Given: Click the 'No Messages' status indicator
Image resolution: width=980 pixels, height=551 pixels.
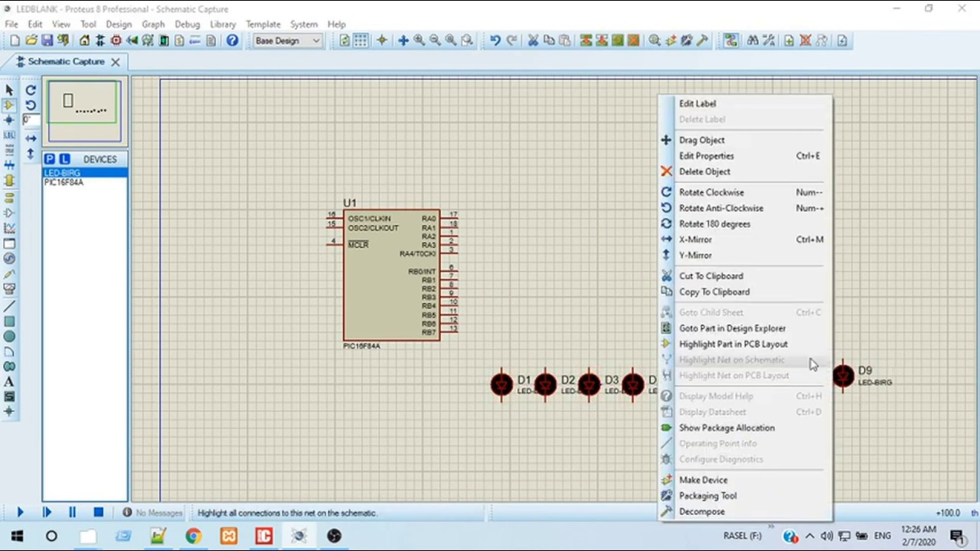Looking at the screenshot, I should 152,513.
